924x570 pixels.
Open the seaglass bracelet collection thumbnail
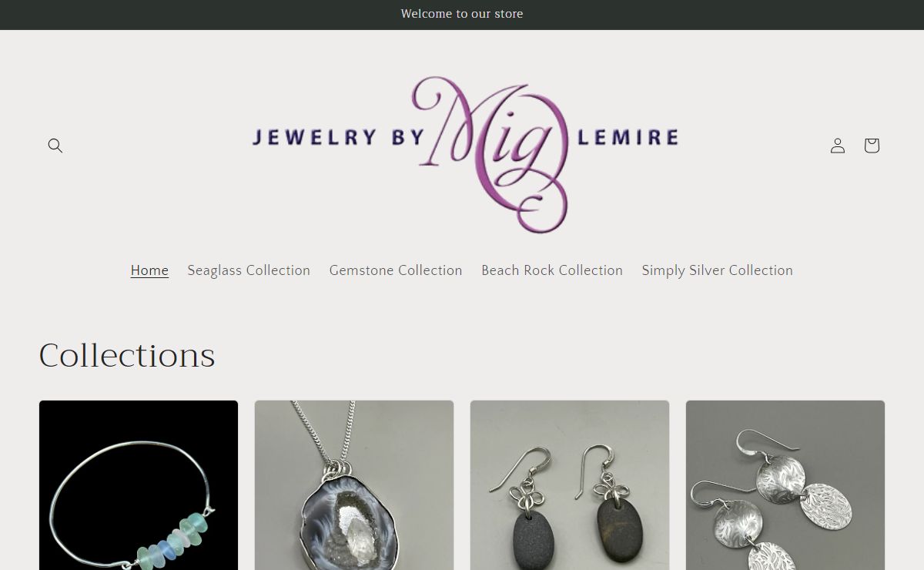(x=139, y=485)
